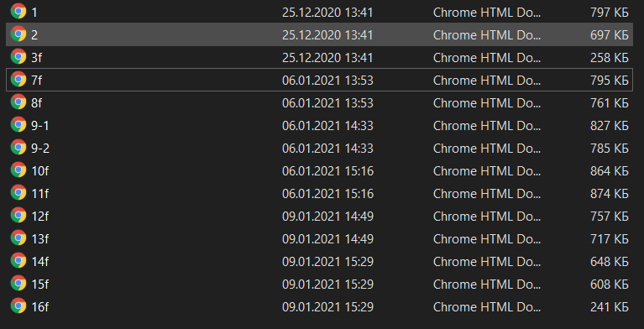644x329 pixels.
Task: Click the Chrome icon of file 1
Action: [18, 12]
